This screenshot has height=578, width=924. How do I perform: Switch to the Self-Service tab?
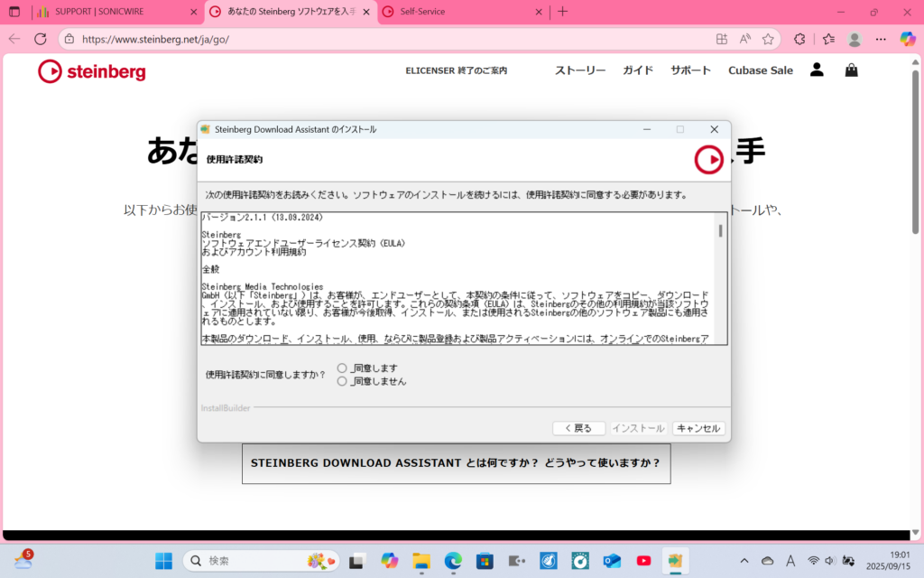click(462, 12)
